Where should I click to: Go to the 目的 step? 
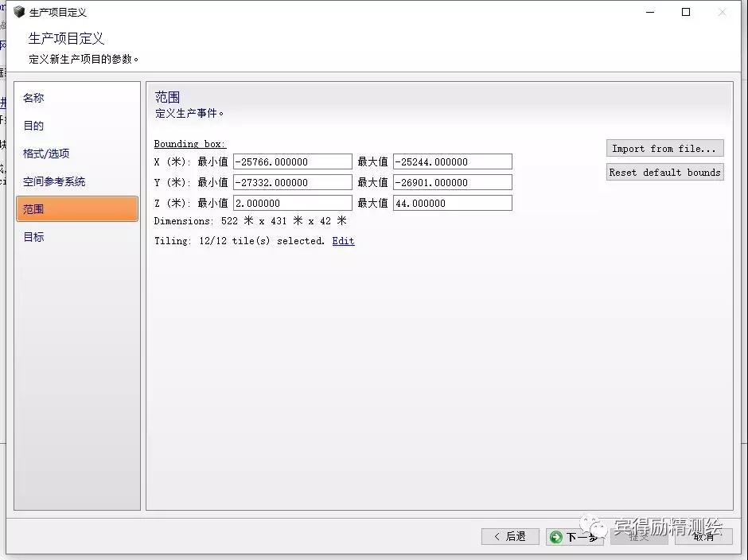click(x=33, y=126)
